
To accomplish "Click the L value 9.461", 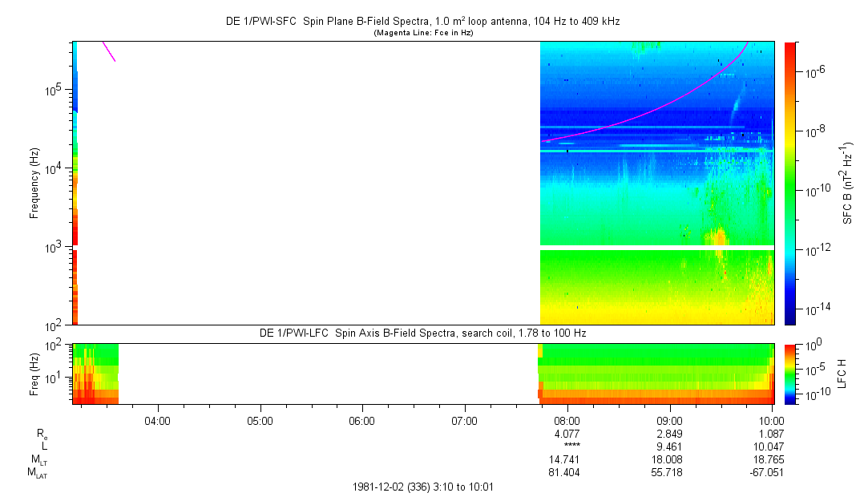I will pyautogui.click(x=669, y=446).
